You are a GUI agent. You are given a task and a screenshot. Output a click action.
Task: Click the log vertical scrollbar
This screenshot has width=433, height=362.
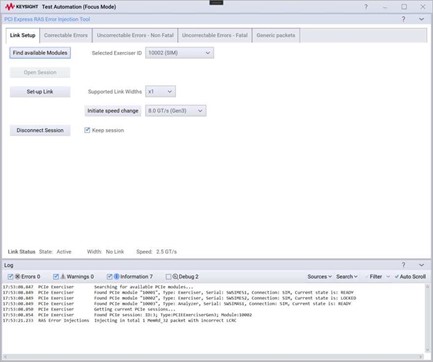click(428, 318)
